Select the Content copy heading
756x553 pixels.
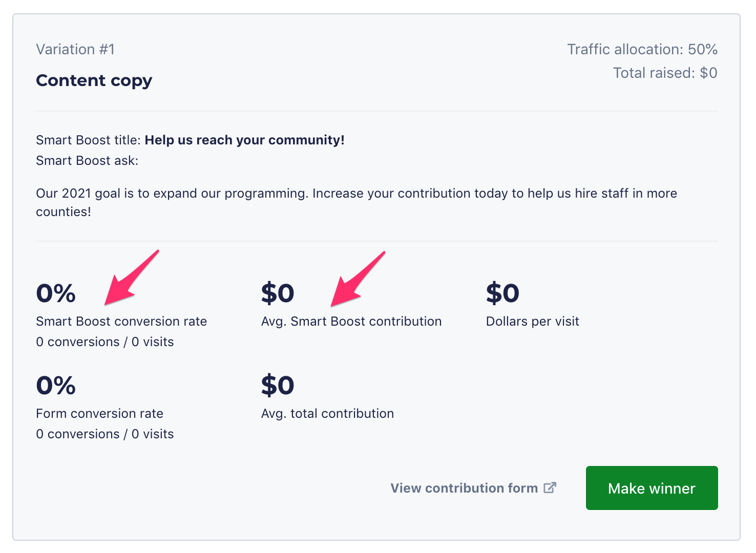[x=94, y=80]
